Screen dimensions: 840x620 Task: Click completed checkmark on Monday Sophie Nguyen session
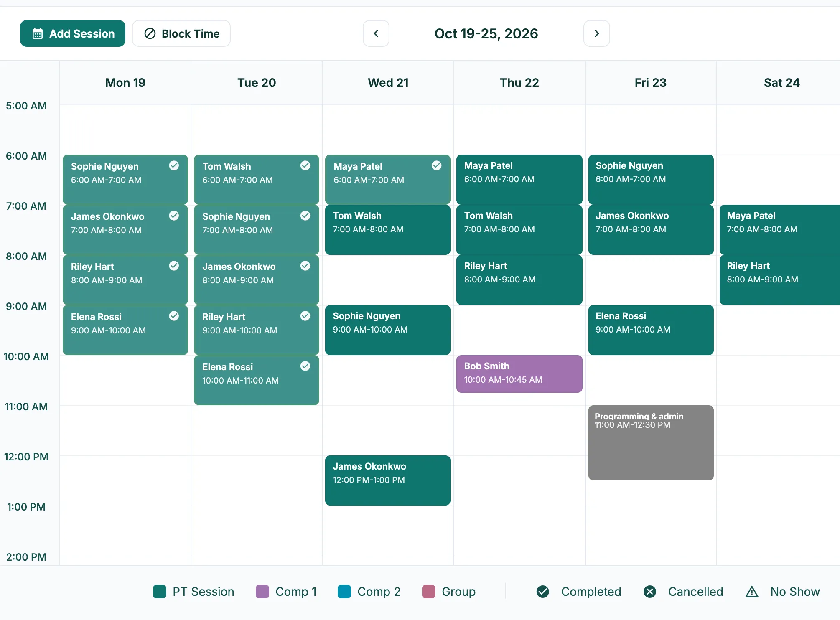click(174, 166)
